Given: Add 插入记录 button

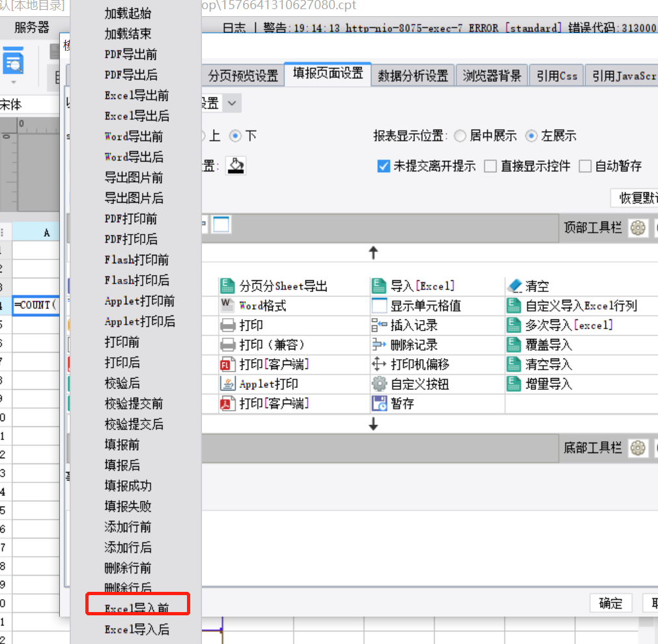Looking at the screenshot, I should pos(405,325).
